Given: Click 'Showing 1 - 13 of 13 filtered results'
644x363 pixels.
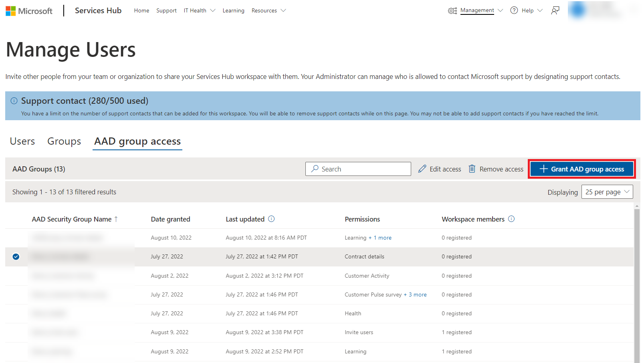Looking at the screenshot, I should [64, 192].
